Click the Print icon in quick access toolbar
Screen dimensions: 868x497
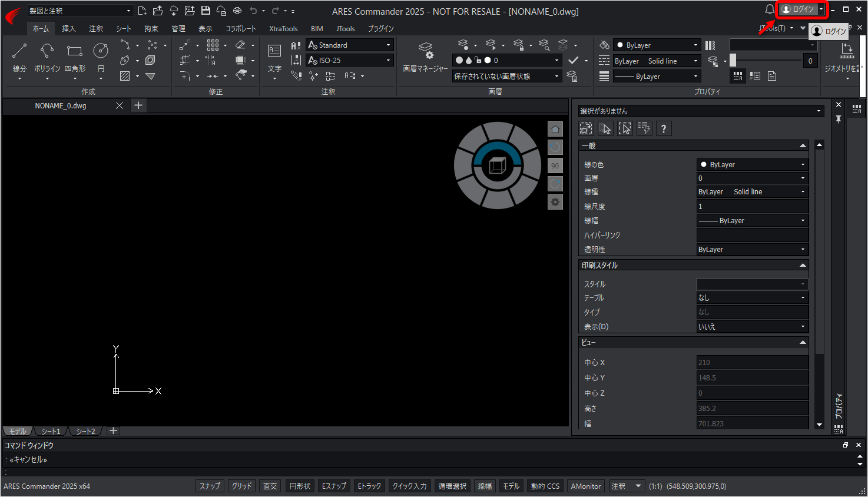pos(237,11)
